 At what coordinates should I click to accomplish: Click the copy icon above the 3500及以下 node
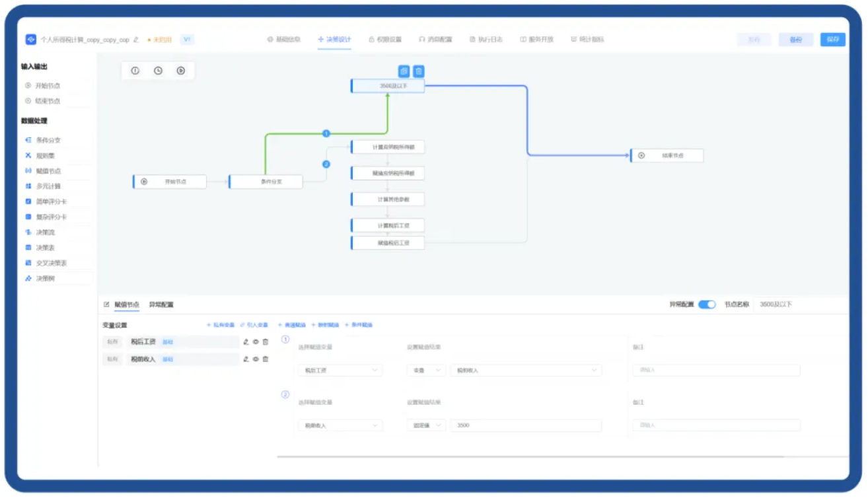pos(404,71)
